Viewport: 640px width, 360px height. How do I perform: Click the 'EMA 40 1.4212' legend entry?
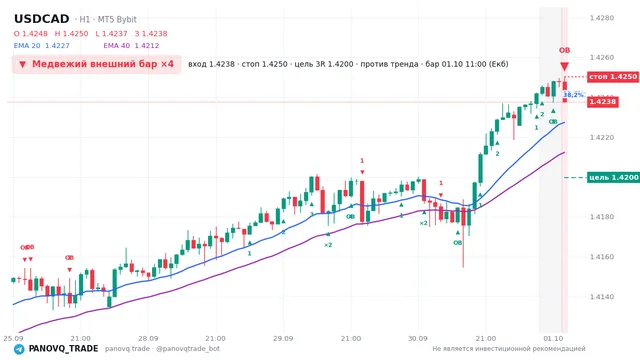point(131,46)
